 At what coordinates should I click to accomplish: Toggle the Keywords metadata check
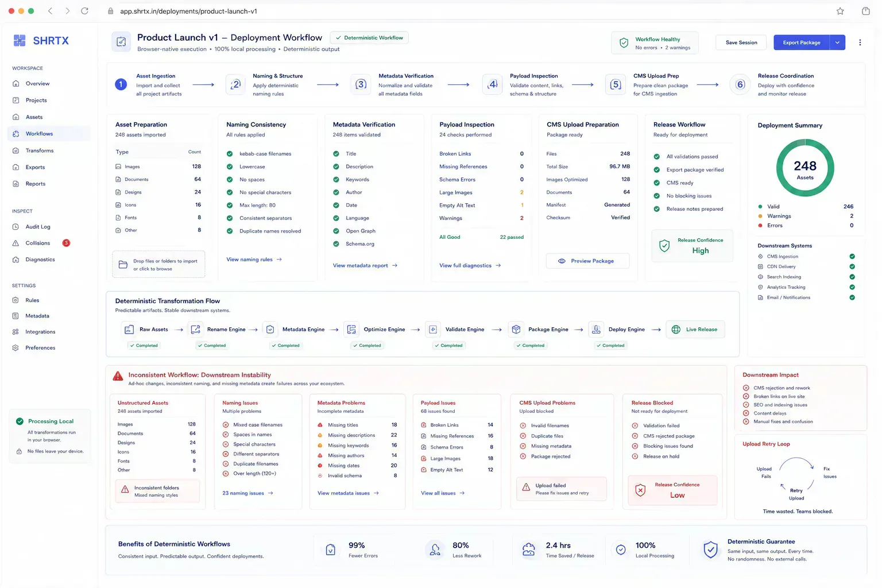(336, 179)
